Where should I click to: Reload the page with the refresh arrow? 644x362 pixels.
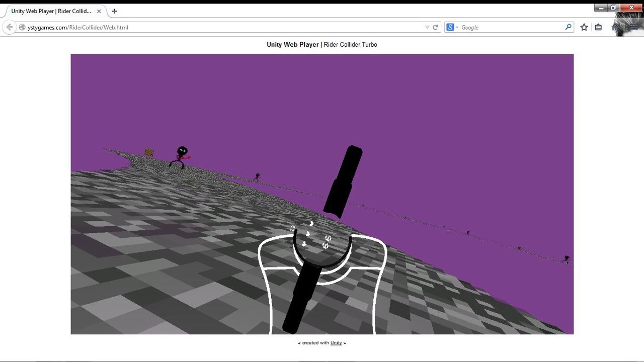point(436,27)
